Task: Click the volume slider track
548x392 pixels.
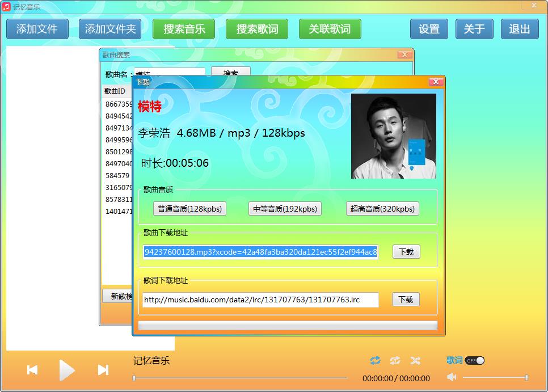Action: (494, 378)
